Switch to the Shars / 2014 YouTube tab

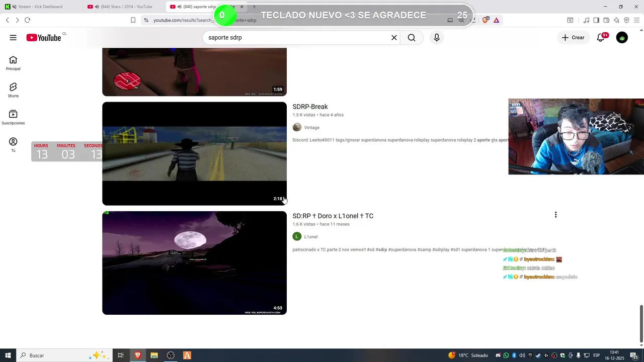(x=123, y=7)
